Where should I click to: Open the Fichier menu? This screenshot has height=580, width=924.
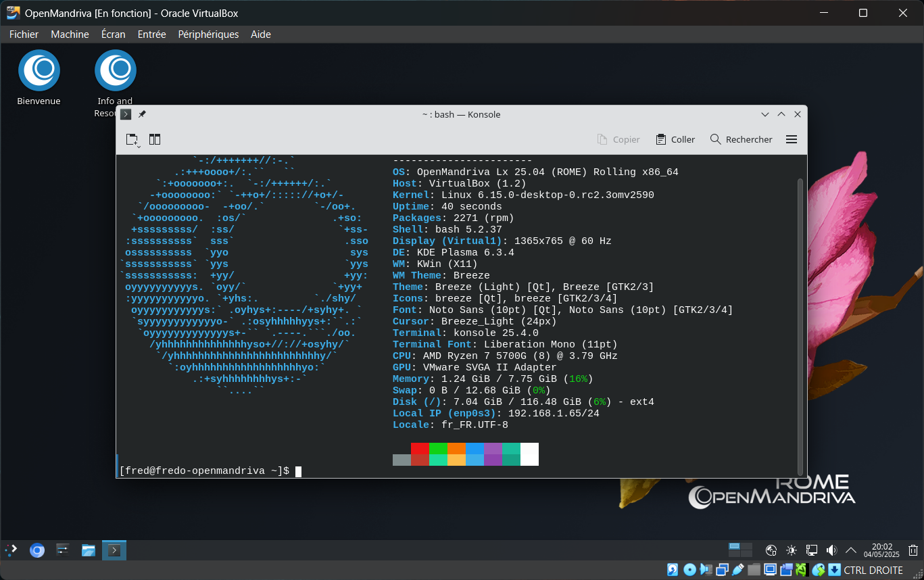pos(24,34)
